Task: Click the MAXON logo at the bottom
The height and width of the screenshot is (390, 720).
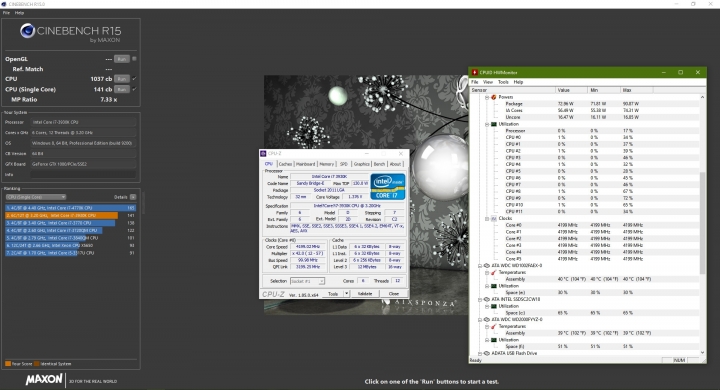Action: [44, 379]
